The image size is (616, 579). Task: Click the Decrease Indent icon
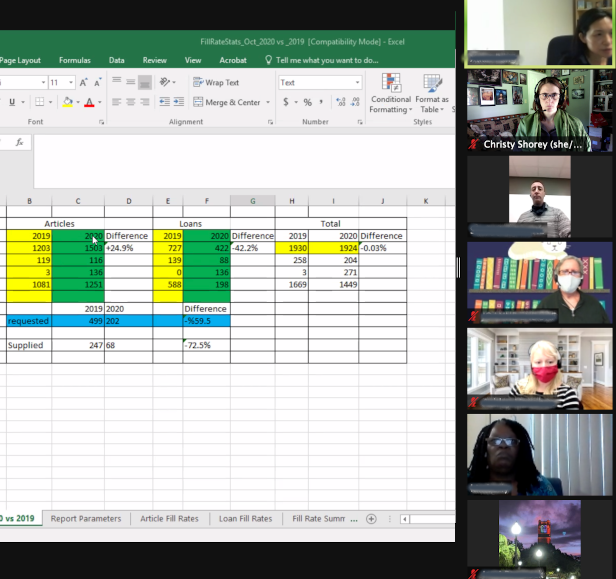[165, 102]
